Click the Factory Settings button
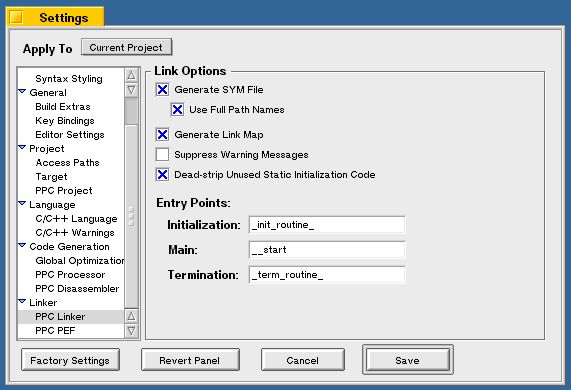This screenshot has width=571, height=390. 70,360
